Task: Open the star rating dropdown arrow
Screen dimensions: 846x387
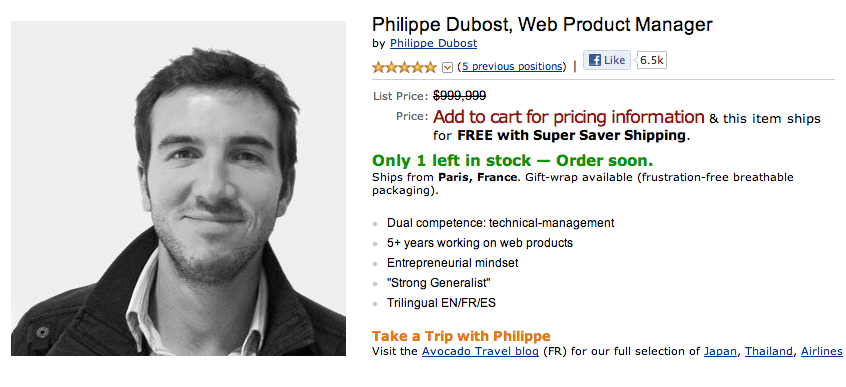Action: coord(447,67)
